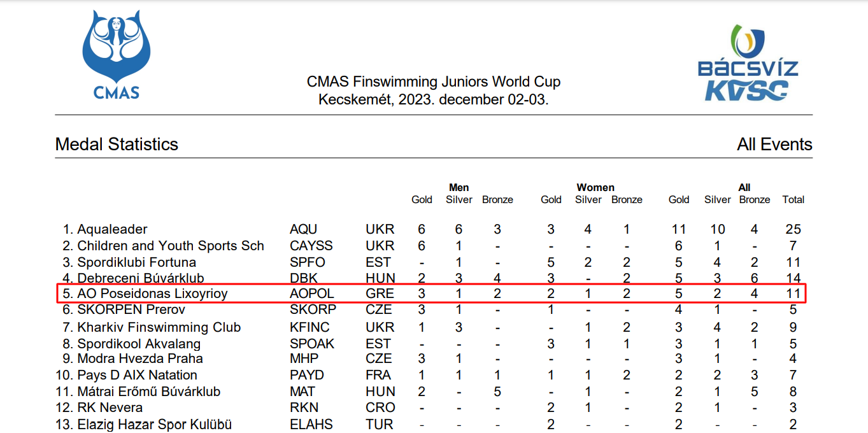Select the Kharkiv Finswimming Club row

(432, 327)
